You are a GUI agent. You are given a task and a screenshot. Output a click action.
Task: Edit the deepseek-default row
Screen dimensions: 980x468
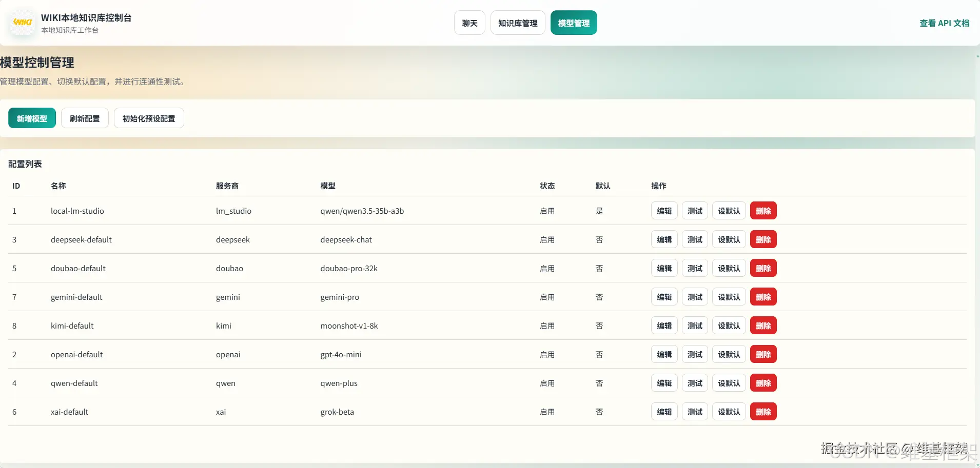point(664,239)
